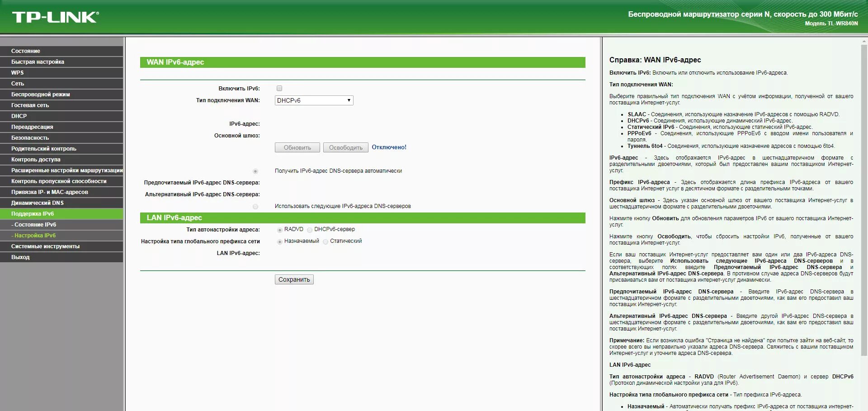Click Статический IPv6 bullet in help
Viewport: 868px width, 411px height.
pos(720,127)
